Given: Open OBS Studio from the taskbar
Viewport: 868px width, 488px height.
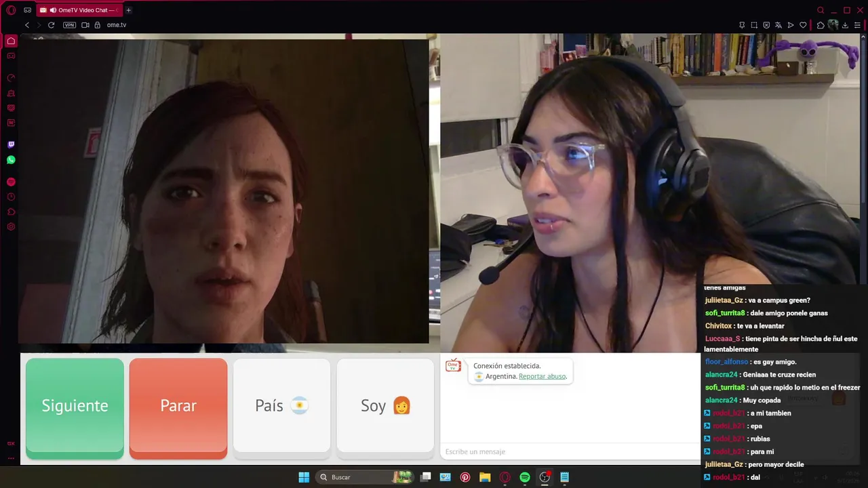Looking at the screenshot, I should (x=545, y=477).
